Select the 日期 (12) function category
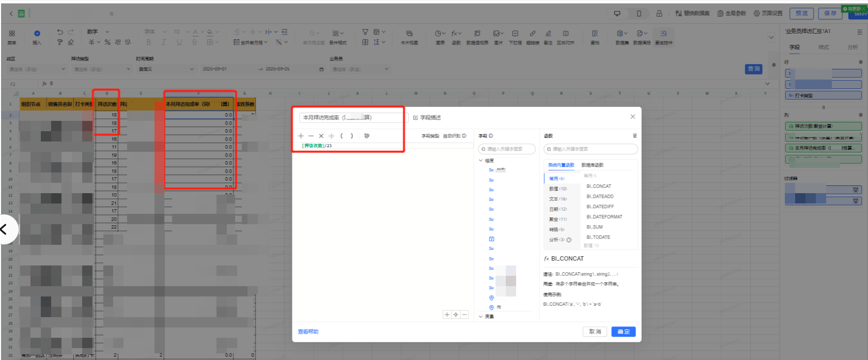This screenshot has width=868, height=360. click(557, 209)
